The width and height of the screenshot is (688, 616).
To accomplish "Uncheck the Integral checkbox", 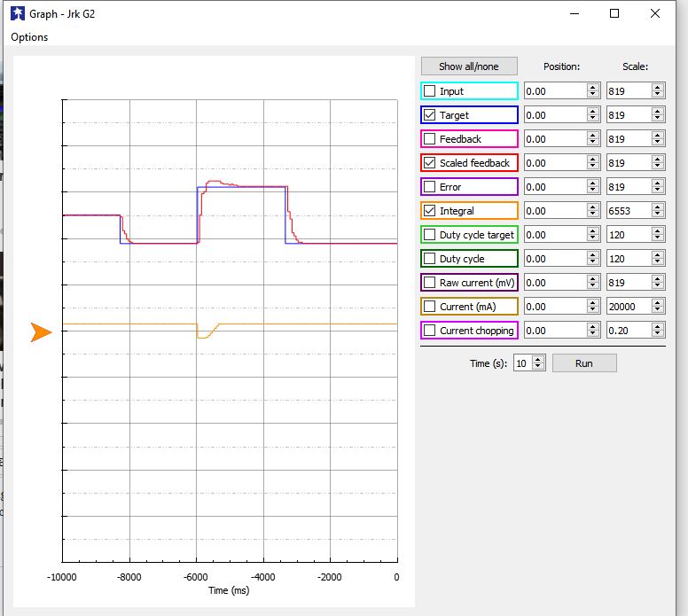I will pos(430,211).
